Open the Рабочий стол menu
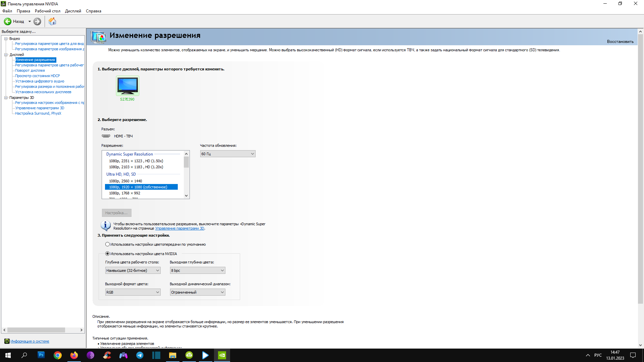 [48, 11]
